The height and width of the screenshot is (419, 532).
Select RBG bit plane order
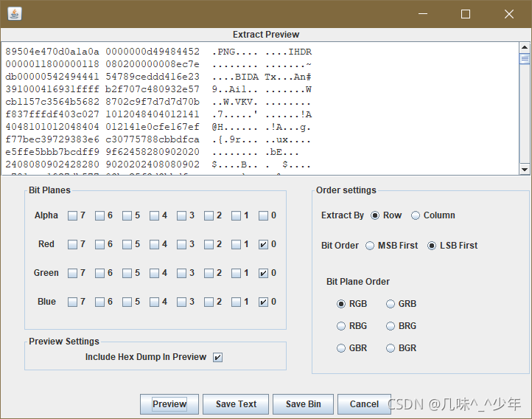[x=341, y=326]
